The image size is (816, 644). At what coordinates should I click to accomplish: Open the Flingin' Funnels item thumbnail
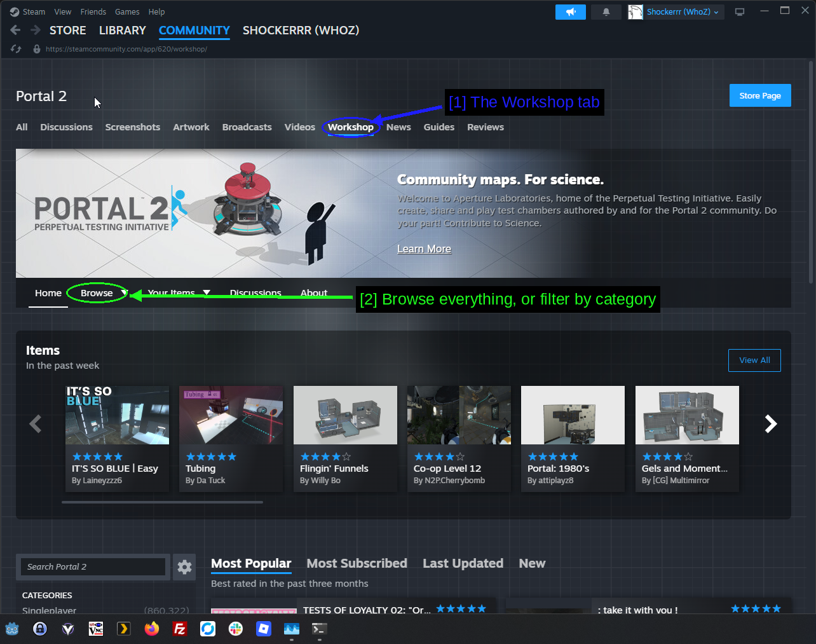(345, 415)
